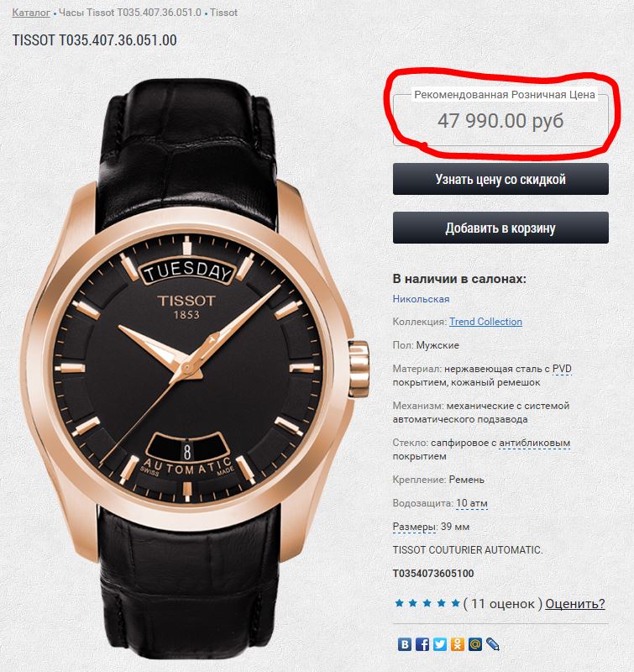Click the 'Оценить?' rating link

tap(575, 603)
